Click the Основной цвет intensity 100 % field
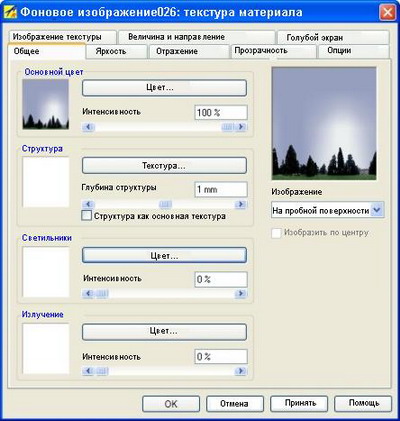Image resolution: width=400 pixels, height=421 pixels. tap(221, 113)
